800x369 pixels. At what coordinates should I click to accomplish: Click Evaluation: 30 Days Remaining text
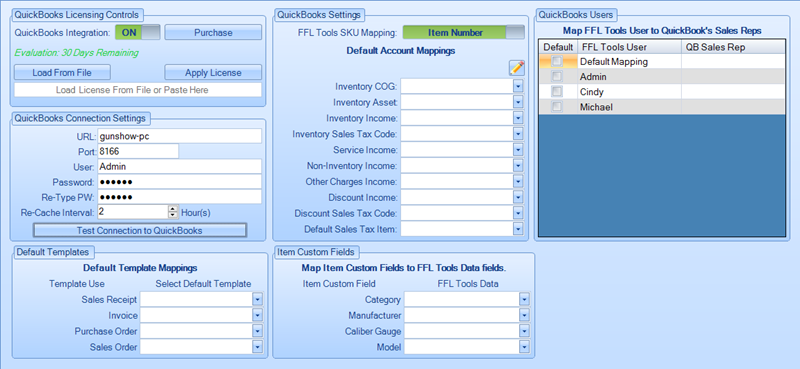tap(77, 53)
